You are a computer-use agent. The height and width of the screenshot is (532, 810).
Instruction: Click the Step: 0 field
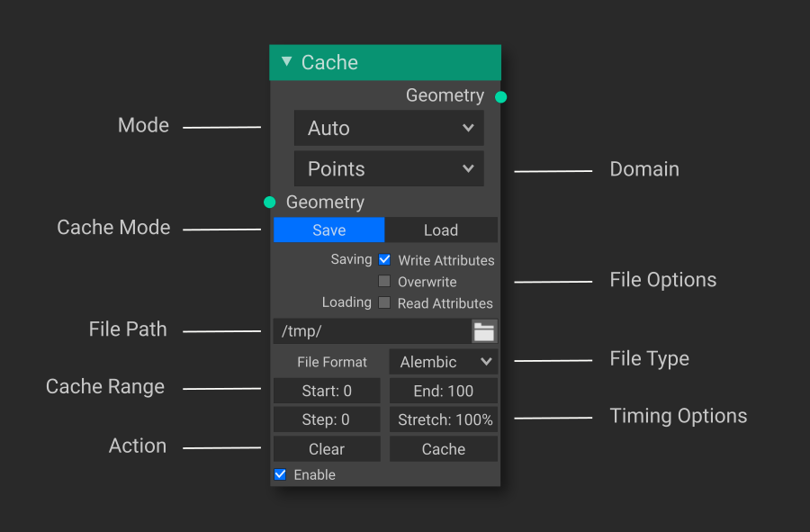[327, 419]
